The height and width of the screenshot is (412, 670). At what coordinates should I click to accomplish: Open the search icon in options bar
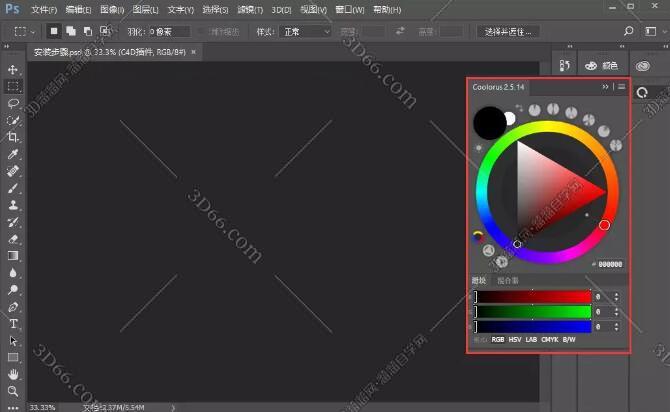pyautogui.click(x=628, y=31)
